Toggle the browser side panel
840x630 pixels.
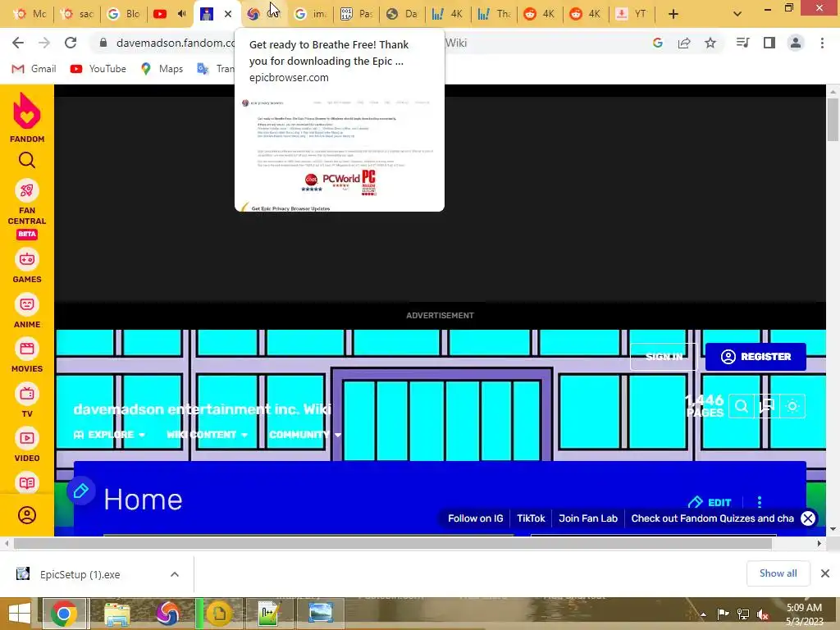tap(769, 43)
